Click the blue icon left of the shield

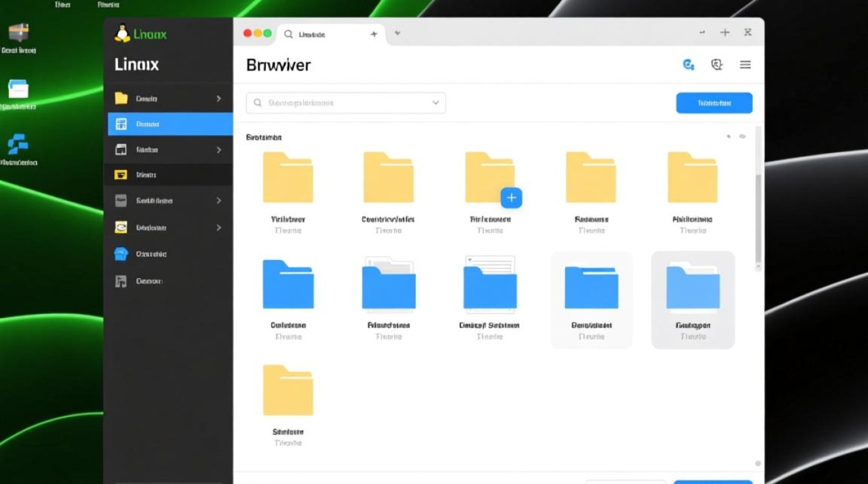(x=688, y=65)
